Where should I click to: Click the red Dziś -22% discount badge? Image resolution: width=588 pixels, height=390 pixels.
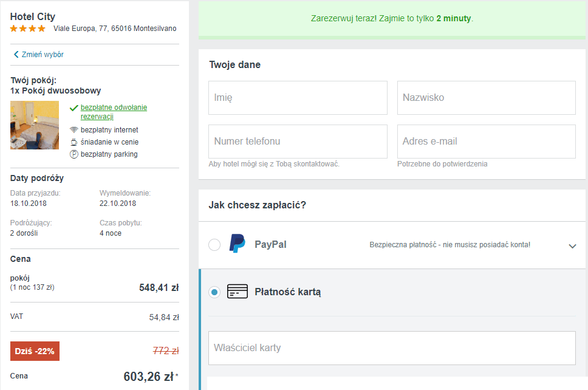pos(35,351)
